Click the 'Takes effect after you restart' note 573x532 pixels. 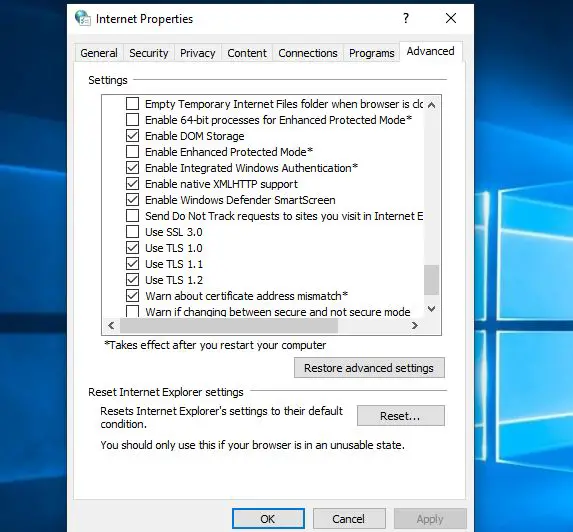coord(215,345)
